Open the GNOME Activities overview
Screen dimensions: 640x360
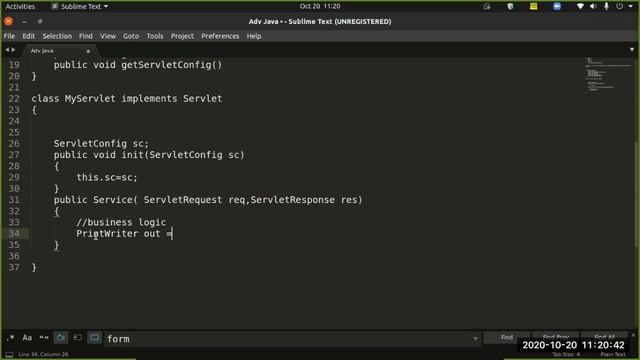pyautogui.click(x=20, y=7)
